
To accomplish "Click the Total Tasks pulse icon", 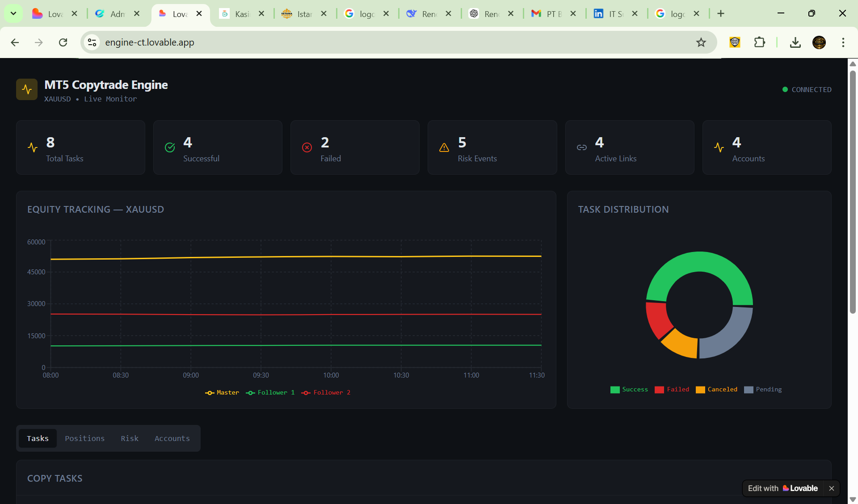I will [x=33, y=147].
